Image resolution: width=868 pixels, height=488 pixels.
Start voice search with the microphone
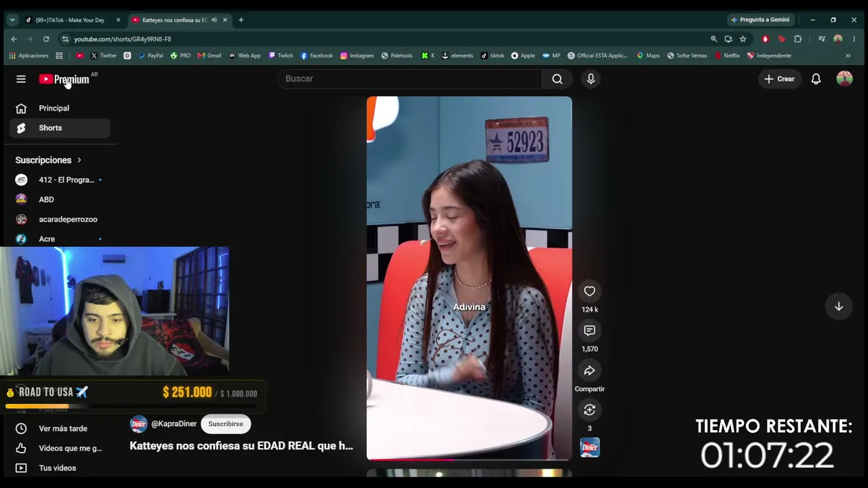[x=591, y=79]
